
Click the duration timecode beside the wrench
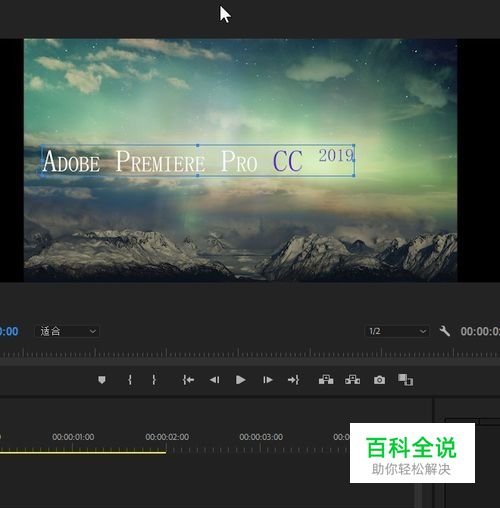(480, 331)
